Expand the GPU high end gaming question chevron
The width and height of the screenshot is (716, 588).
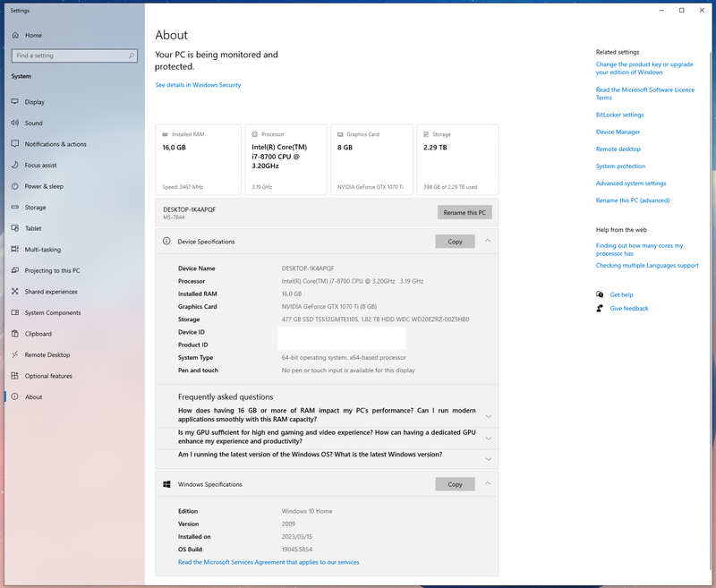tap(489, 439)
